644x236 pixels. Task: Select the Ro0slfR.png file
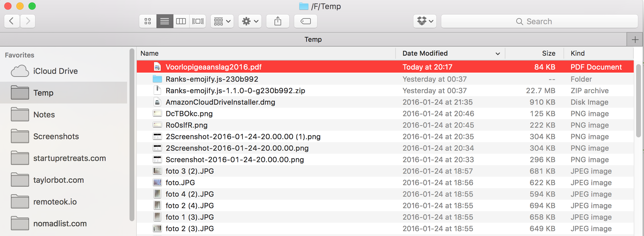coord(385,125)
